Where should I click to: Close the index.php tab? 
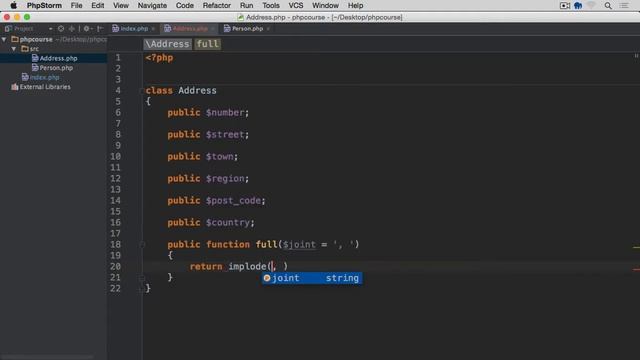tap(153, 29)
